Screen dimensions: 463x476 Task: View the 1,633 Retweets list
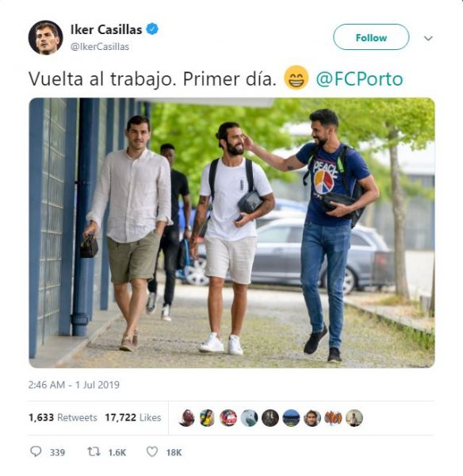point(63,417)
